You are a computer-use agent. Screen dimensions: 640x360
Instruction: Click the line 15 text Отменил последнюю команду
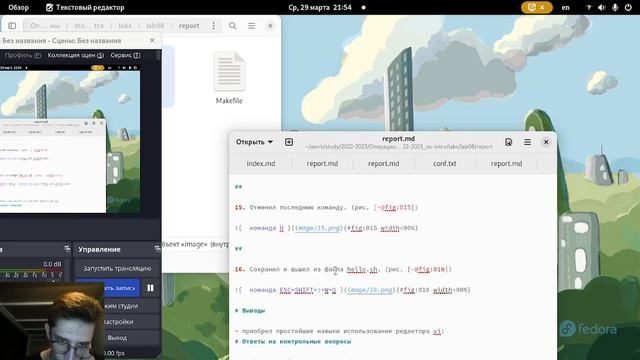298,207
